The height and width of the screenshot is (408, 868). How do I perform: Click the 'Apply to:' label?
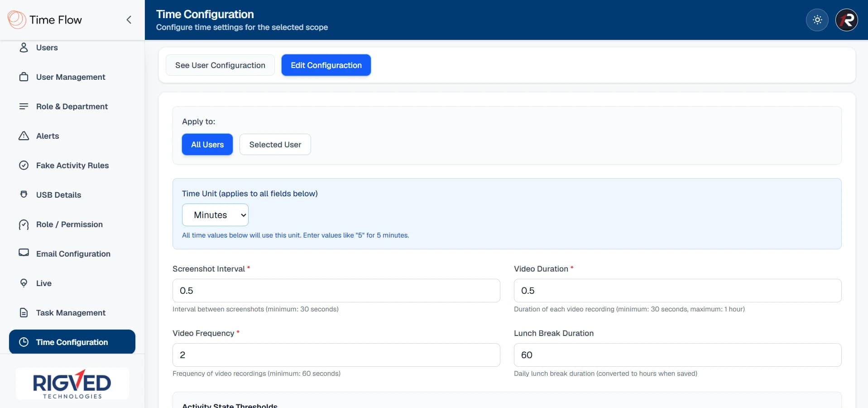point(199,121)
